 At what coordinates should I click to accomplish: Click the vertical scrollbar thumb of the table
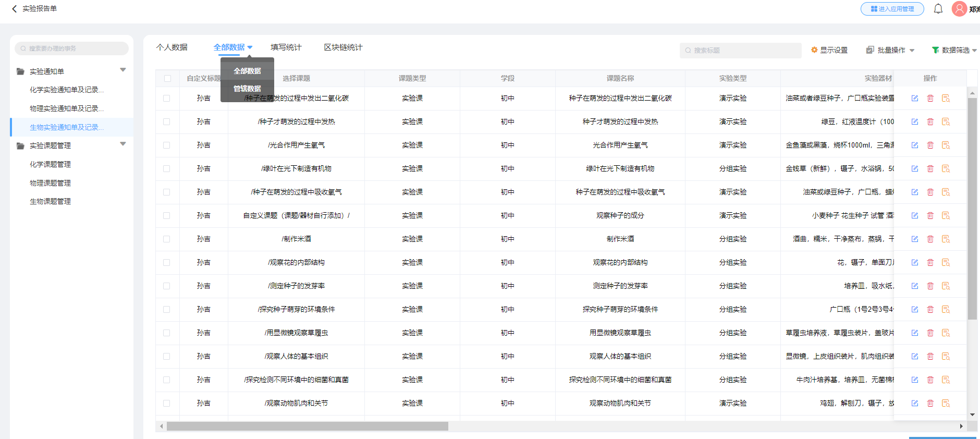tap(972, 209)
